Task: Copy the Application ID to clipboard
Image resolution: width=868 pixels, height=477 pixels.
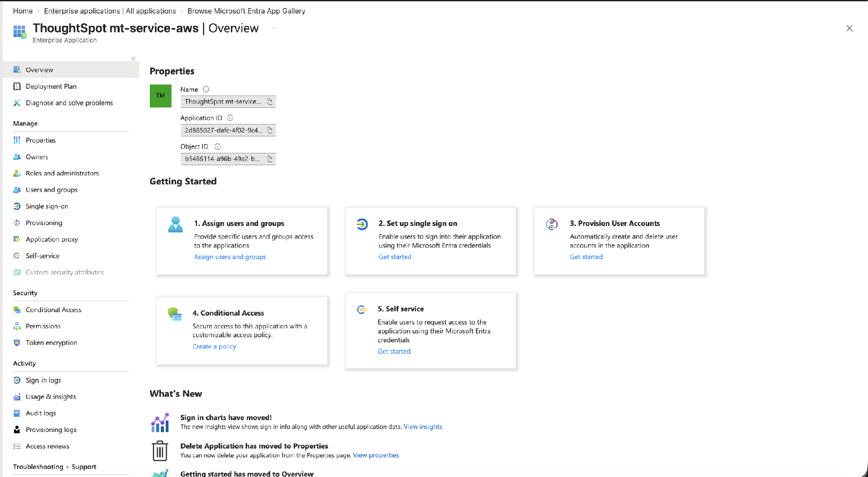Action: (x=270, y=130)
